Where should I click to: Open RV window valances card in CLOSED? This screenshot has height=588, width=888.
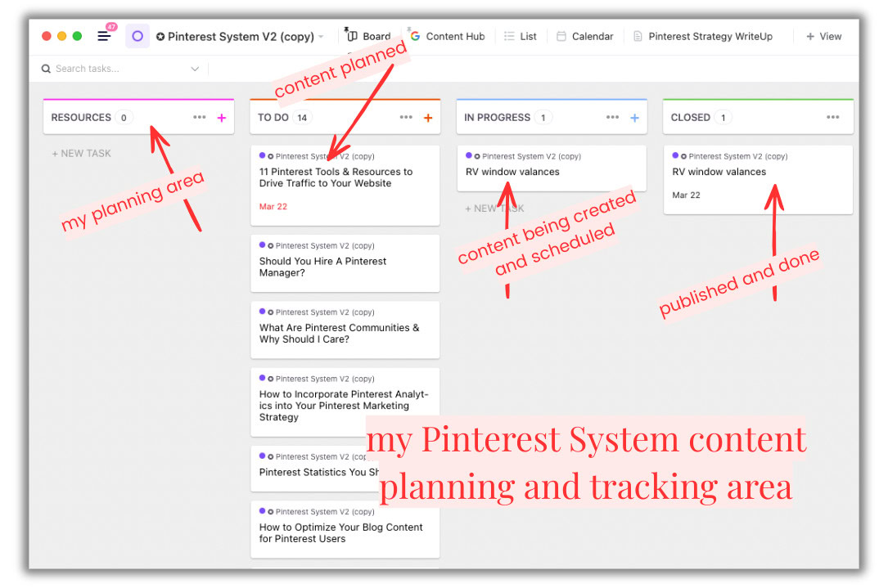pyautogui.click(x=759, y=179)
